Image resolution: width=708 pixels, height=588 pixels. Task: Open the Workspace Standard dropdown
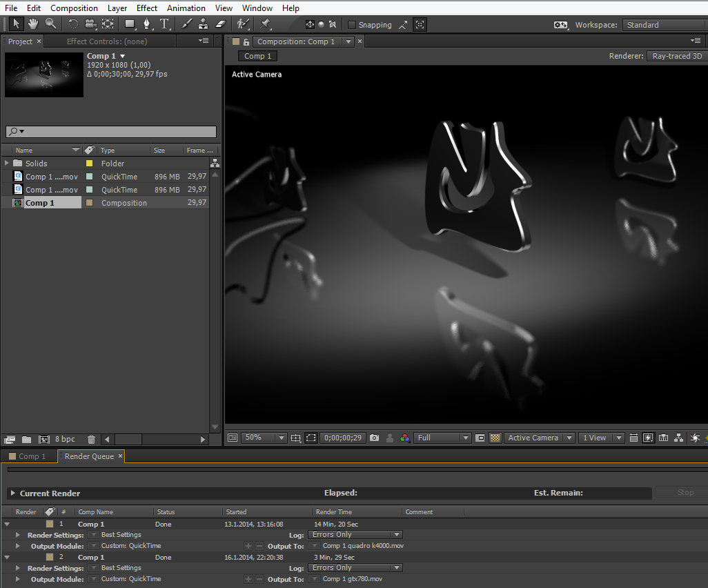click(665, 25)
